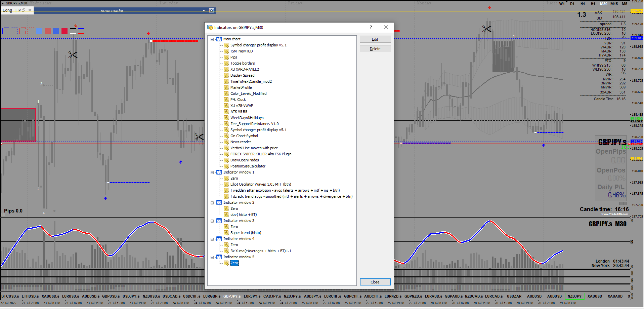644x309 pixels.
Task: Select the Super trend (histo) indicator
Action: click(246, 233)
